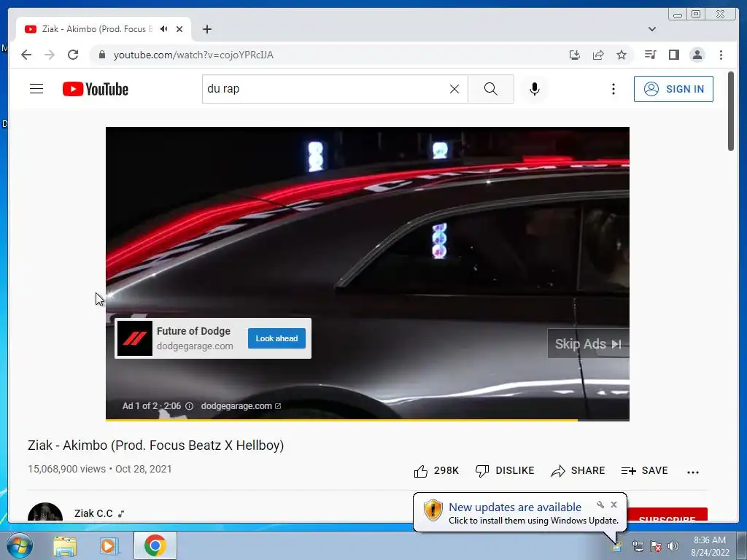Run search with magnifier button
This screenshot has width=747, height=560.
click(491, 89)
